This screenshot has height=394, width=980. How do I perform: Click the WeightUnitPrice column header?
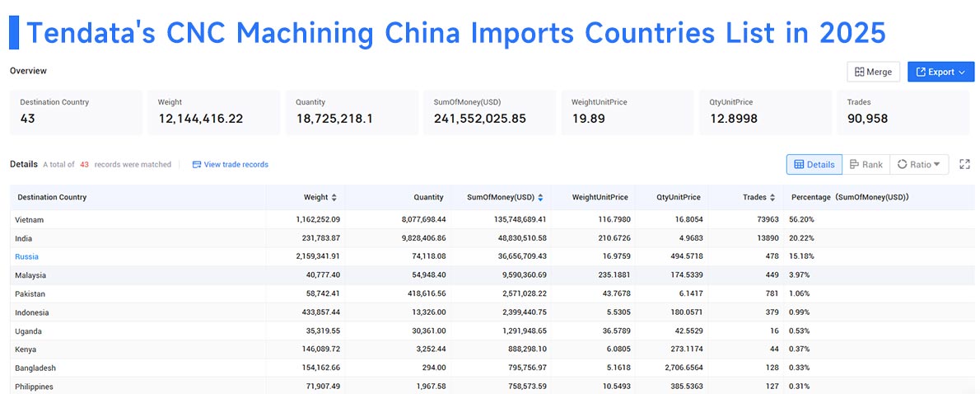tap(600, 197)
